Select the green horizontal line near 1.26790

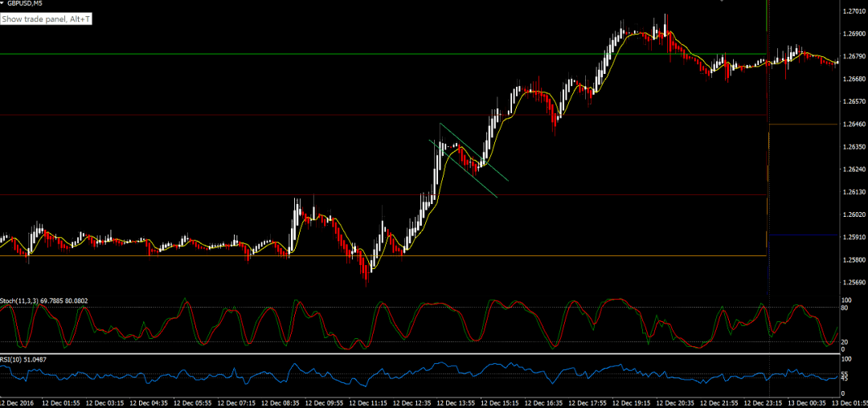383,54
